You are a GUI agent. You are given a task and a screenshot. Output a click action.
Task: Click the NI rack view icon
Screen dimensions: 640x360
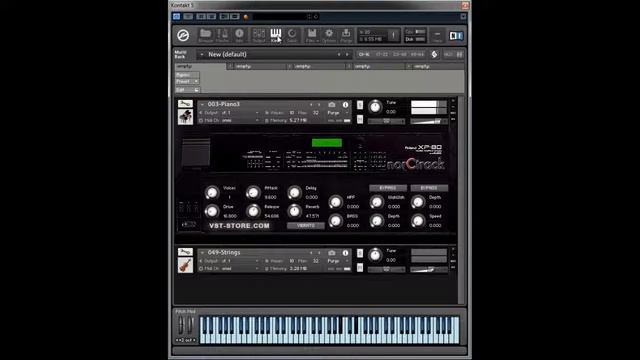click(x=456, y=36)
